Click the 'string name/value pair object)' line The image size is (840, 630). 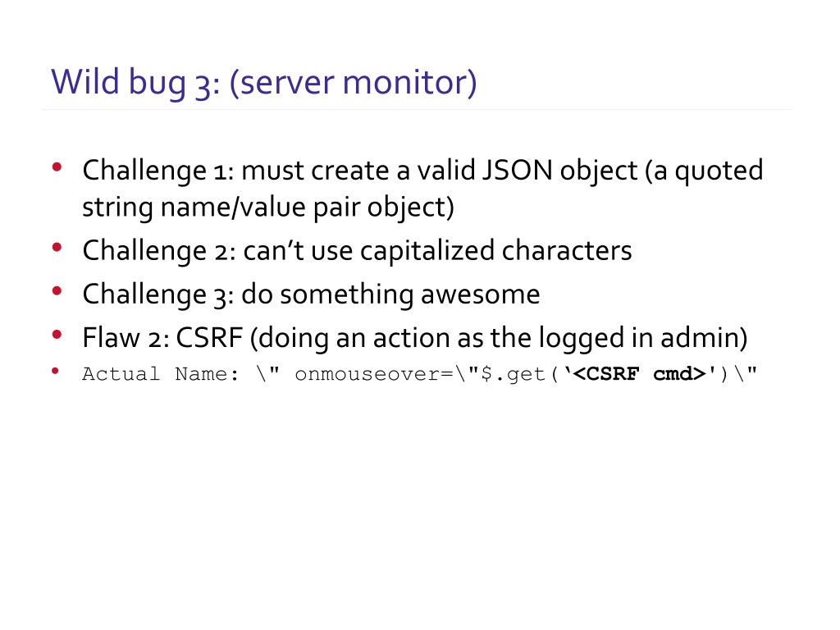click(x=268, y=208)
